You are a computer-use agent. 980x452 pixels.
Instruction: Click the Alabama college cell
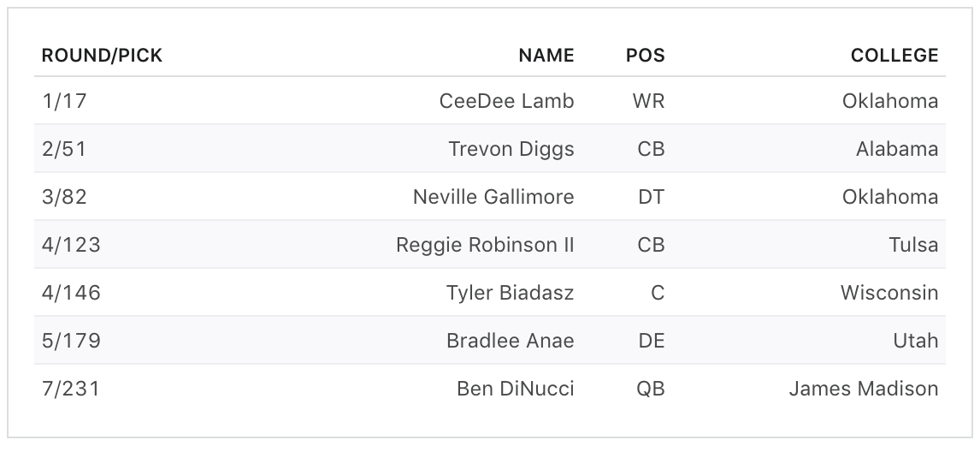896,149
